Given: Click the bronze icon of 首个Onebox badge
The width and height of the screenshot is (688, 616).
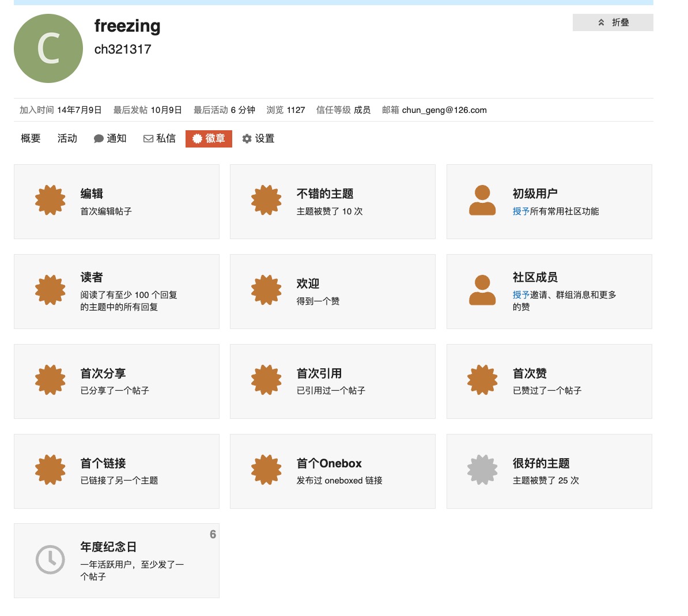Looking at the screenshot, I should point(266,470).
